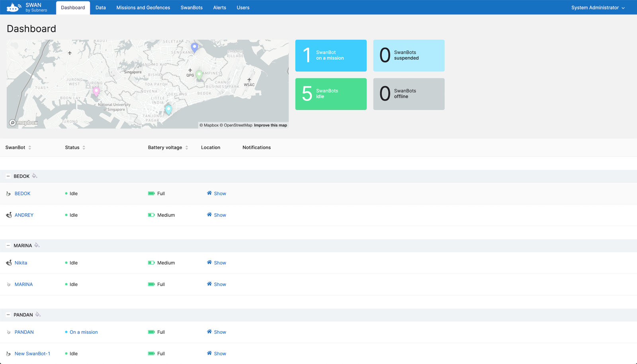The image size is (637, 364).
Task: Click the On a mission status link
Action: pos(84,332)
